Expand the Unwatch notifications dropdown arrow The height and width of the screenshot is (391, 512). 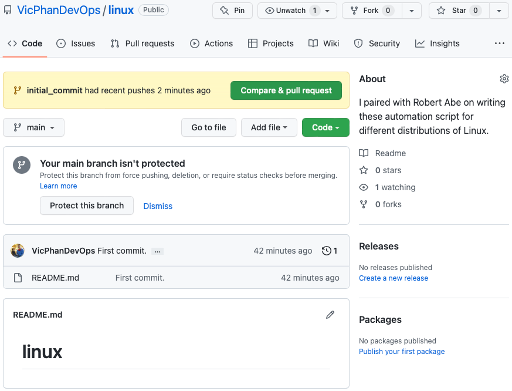point(327,11)
